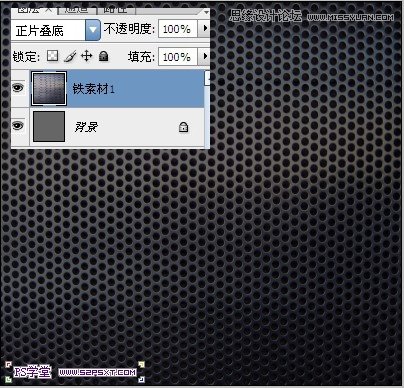
Task: Click the fill 100% input field
Action: (177, 57)
